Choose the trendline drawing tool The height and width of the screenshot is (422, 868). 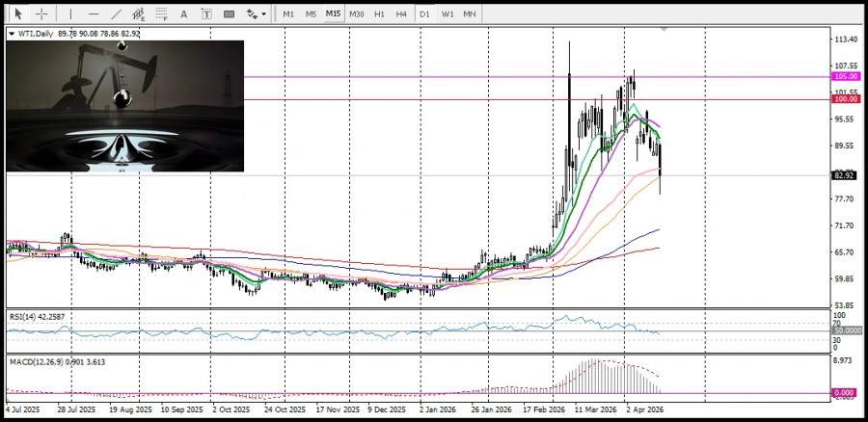coord(117,13)
